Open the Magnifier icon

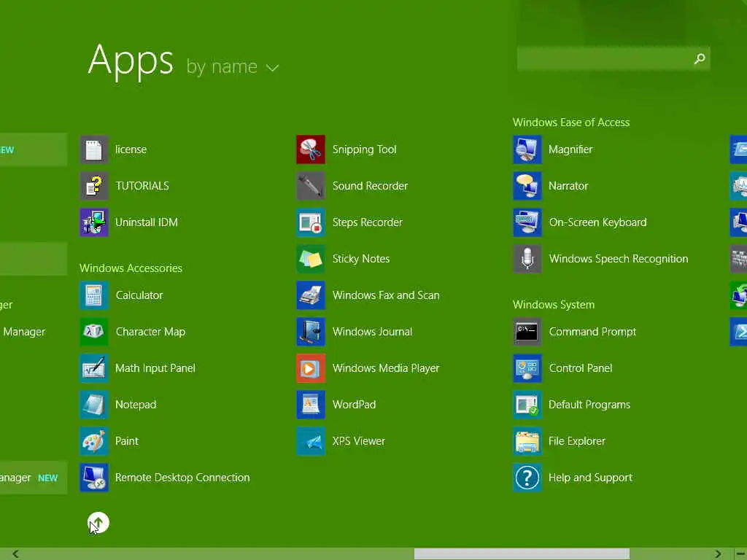(x=527, y=149)
